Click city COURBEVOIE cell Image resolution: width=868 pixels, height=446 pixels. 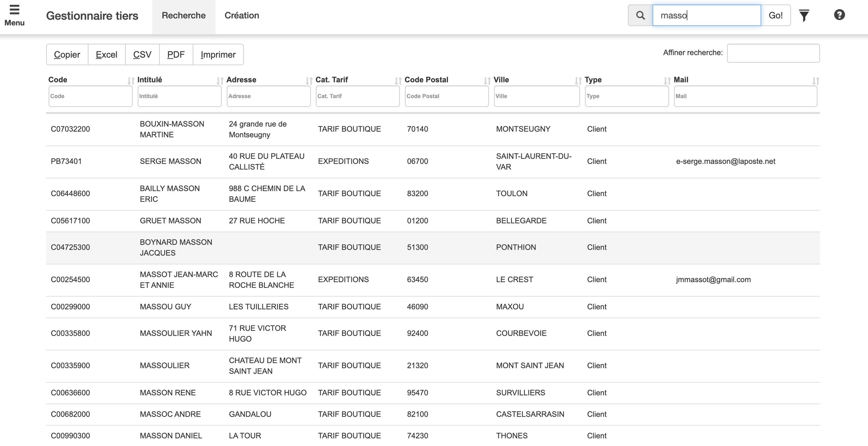coord(521,333)
